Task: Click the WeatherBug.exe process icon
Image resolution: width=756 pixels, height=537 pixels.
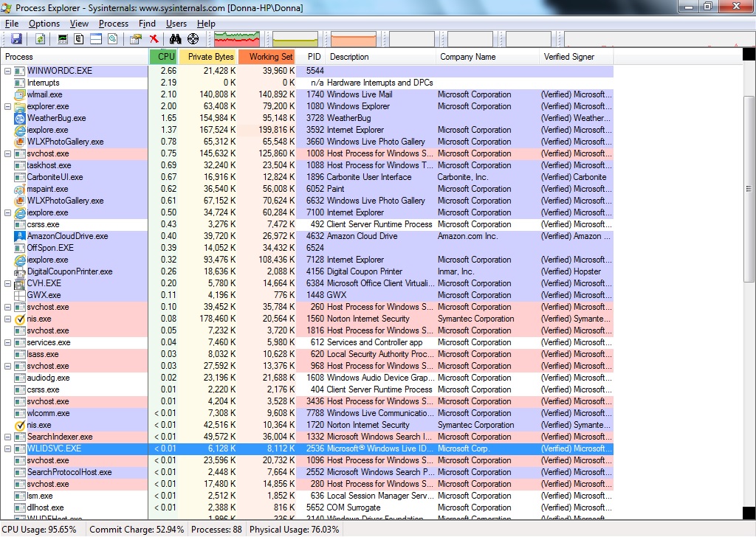Action: (20, 118)
